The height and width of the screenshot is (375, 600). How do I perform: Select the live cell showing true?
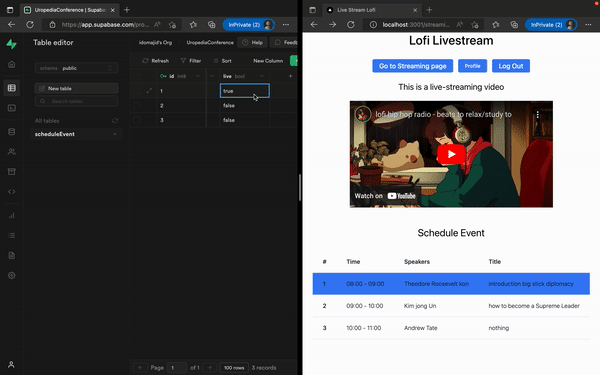coord(245,91)
